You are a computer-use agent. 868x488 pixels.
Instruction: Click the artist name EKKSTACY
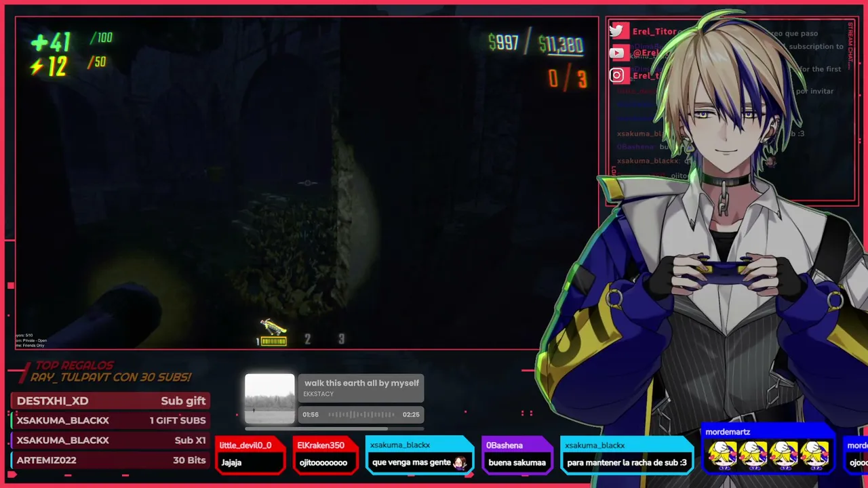click(319, 394)
